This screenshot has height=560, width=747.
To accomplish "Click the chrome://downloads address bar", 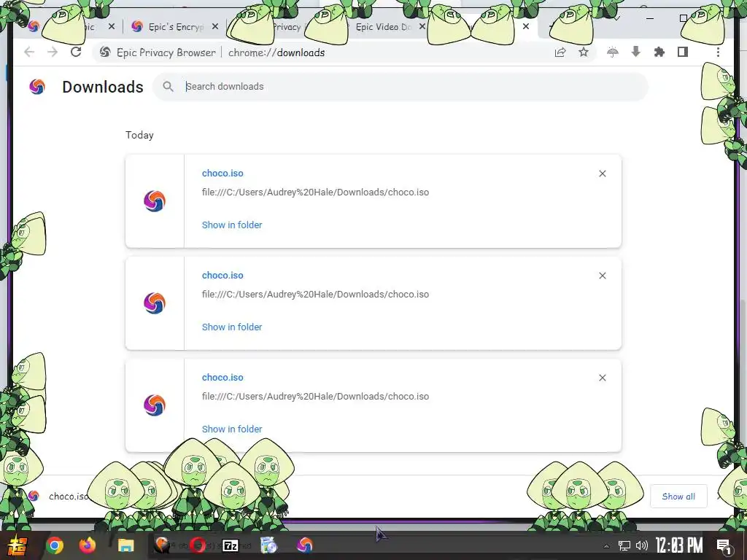I will (x=276, y=52).
